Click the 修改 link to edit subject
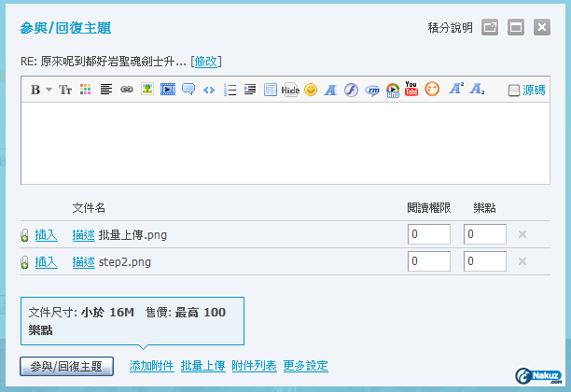The width and height of the screenshot is (571, 392). (x=206, y=62)
